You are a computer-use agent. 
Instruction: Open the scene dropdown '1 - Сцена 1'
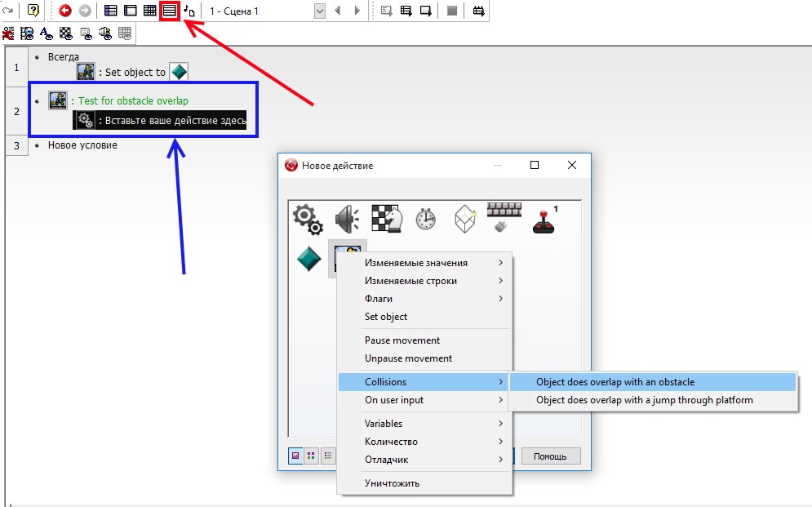click(x=319, y=11)
